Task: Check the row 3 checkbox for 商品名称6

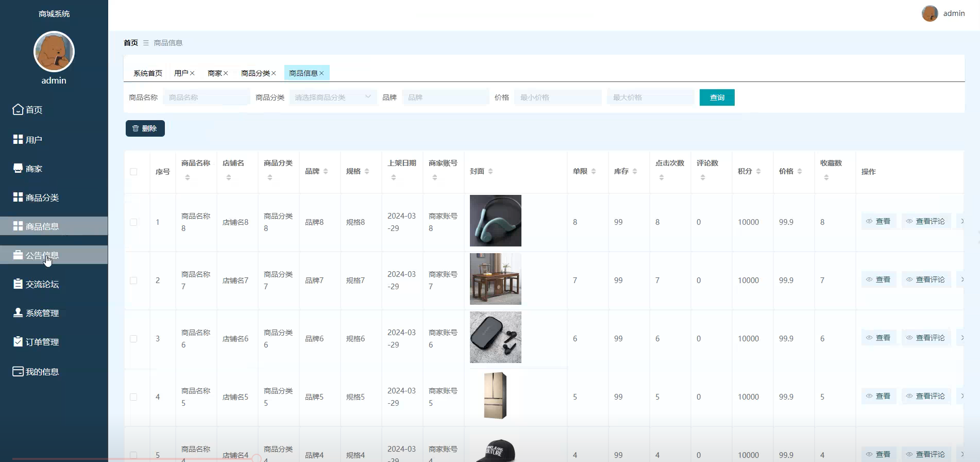Action: 133,339
